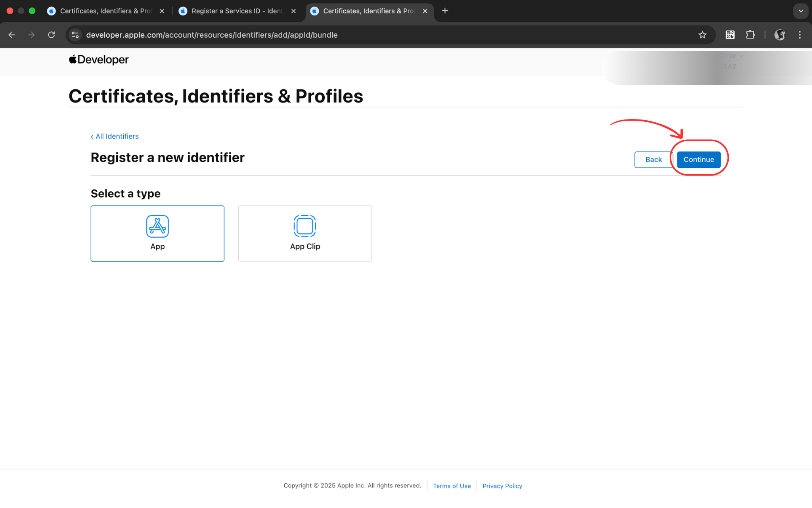Screen dimensions: 812x508
Task: Click the URL address bar field
Action: pyautogui.click(x=357, y=35)
